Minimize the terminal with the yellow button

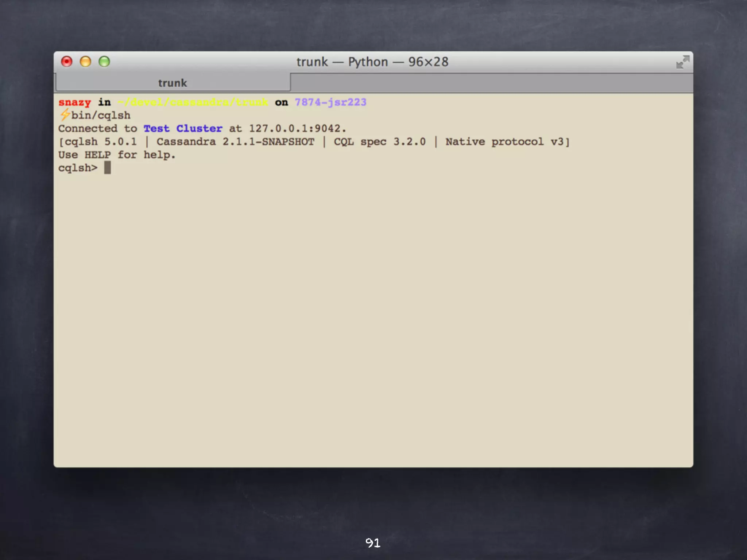tap(85, 62)
